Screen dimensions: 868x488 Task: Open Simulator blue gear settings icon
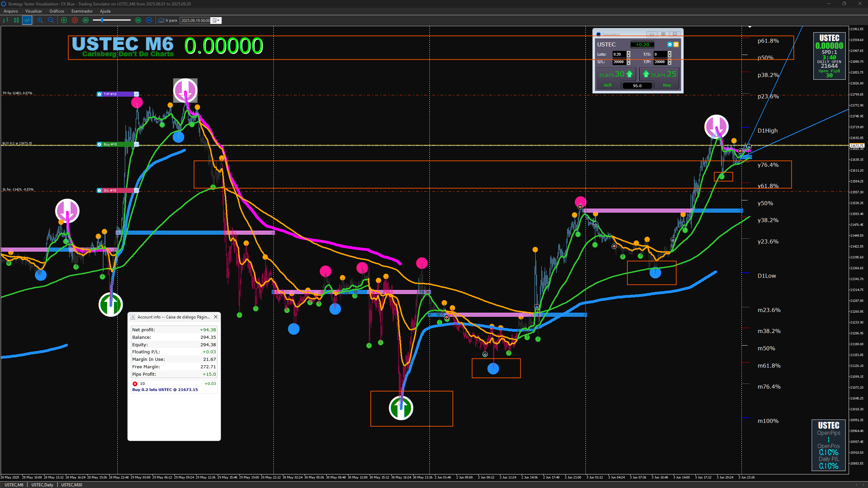[670, 44]
